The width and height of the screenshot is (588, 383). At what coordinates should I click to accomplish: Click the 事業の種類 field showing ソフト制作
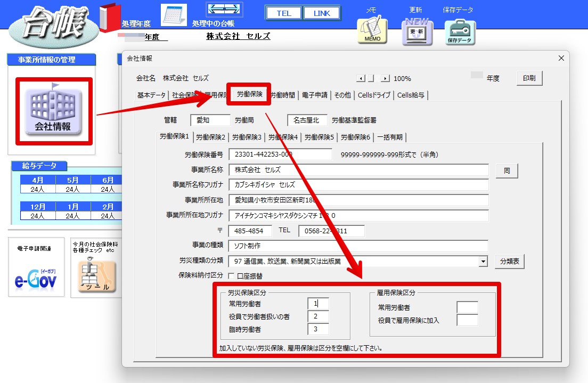358,246
